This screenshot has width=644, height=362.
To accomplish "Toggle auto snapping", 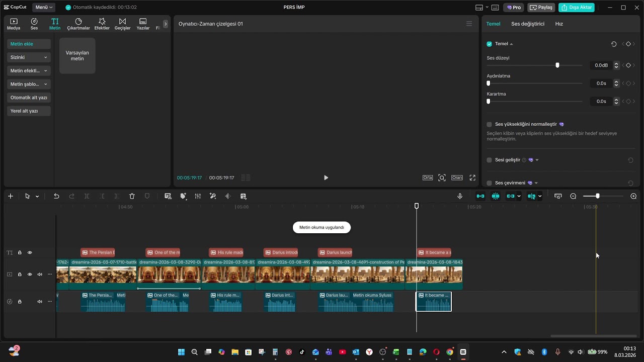I will 496,196.
